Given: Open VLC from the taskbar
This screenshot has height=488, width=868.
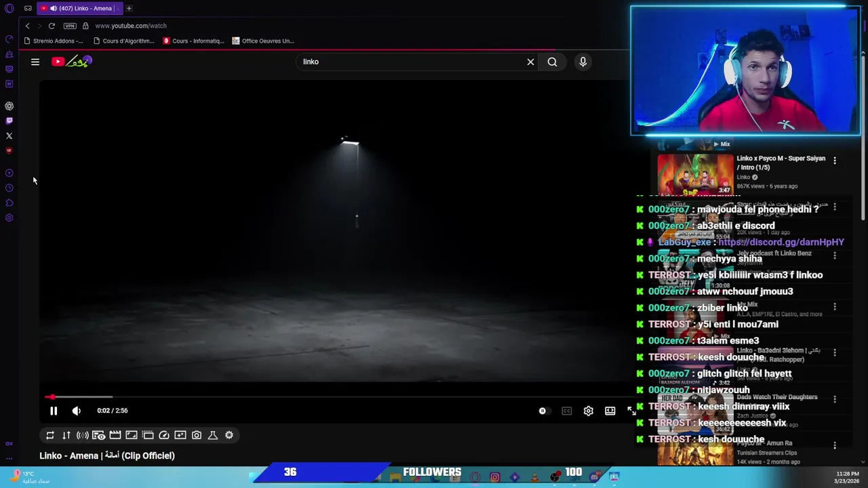Looking at the screenshot, I should [x=534, y=477].
